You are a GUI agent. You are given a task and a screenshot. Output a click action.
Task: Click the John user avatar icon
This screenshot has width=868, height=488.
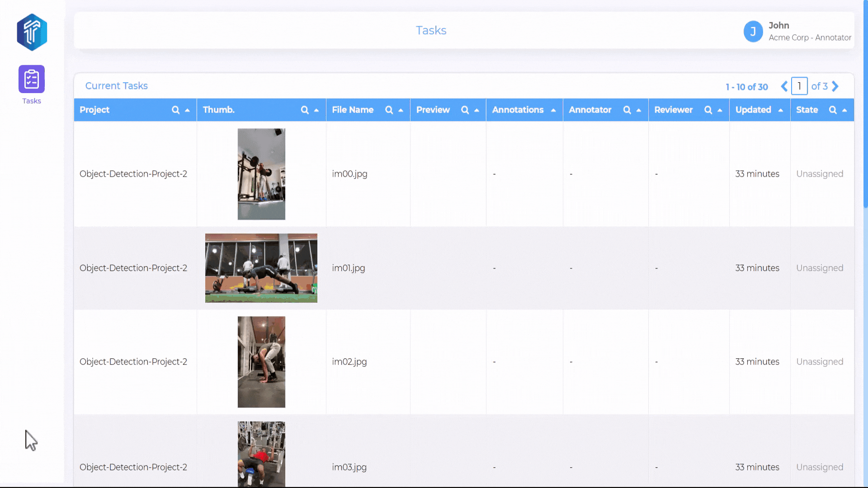coord(753,32)
